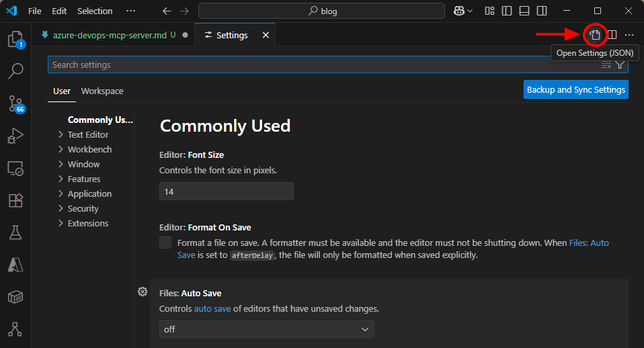Open the Extensions view icon
The height and width of the screenshot is (348, 644).
tap(15, 200)
